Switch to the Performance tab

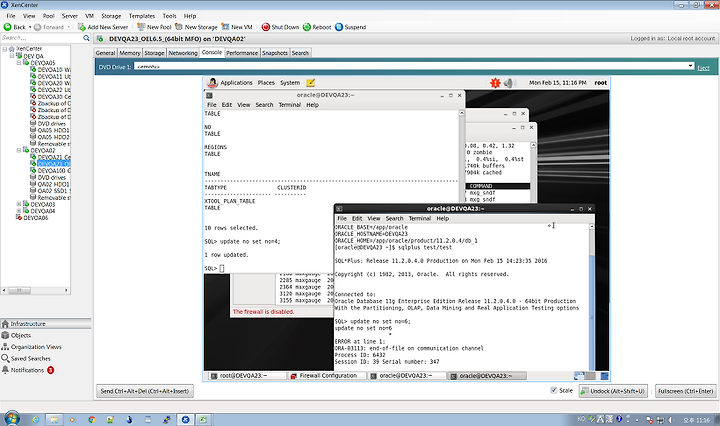point(242,53)
